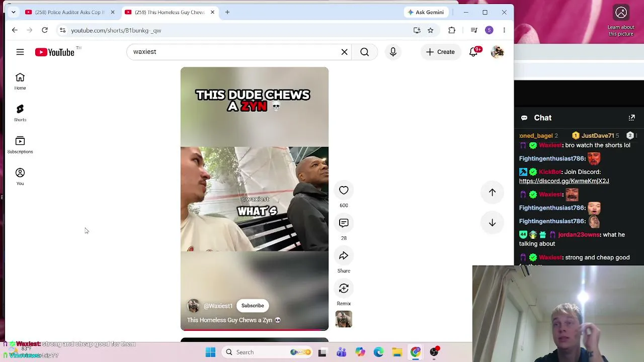This screenshot has width=644, height=362.
Task: Open Microsoft Edge from the taskbar
Action: [378, 352]
